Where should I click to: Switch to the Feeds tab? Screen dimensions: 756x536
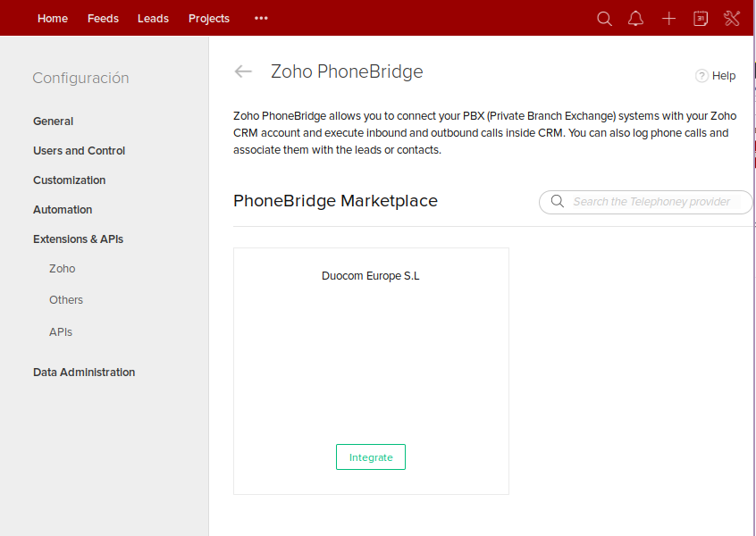103,19
